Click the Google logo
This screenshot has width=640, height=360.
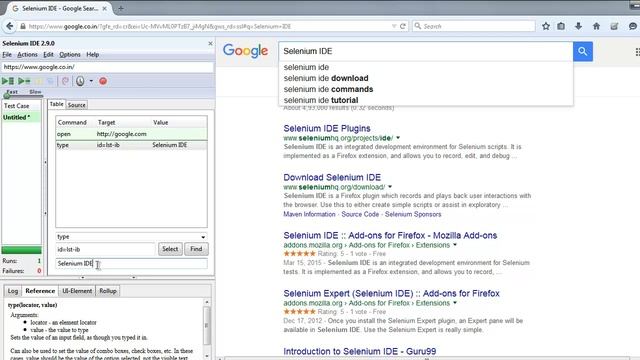(245, 51)
